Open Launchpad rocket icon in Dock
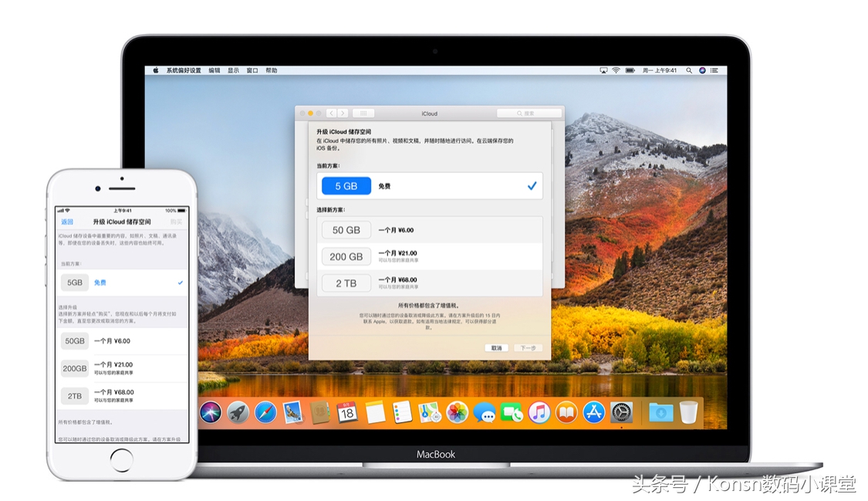This screenshot has height=501, width=868. (238, 412)
